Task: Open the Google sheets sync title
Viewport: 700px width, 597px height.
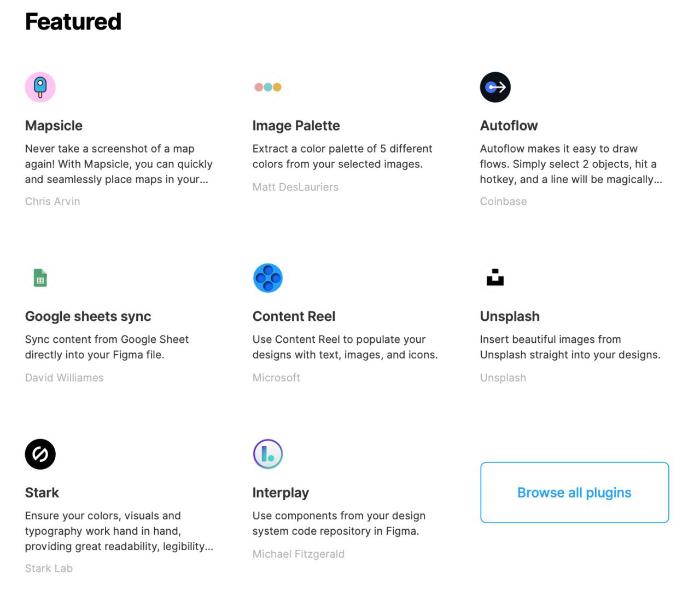Action: click(x=88, y=317)
